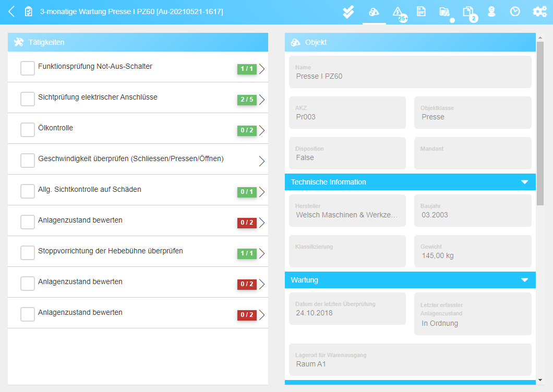Click the 0 / 2 badge on Ölkontrolle row

[x=247, y=130]
